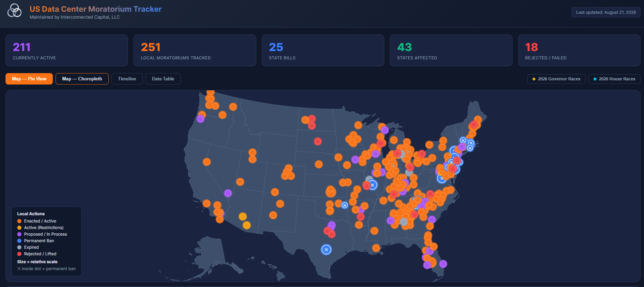This screenshot has width=644, height=287.
Task: Open the Data Table tab
Action: pyautogui.click(x=163, y=79)
